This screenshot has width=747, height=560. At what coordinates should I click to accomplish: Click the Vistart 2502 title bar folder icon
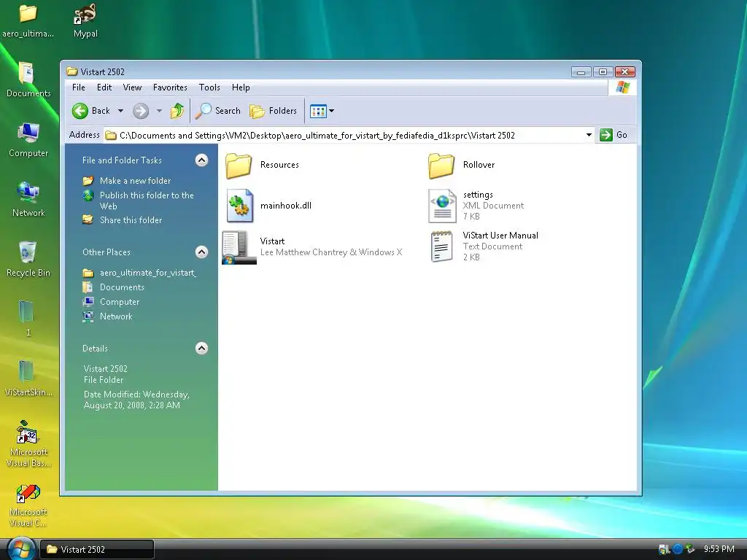[72, 72]
